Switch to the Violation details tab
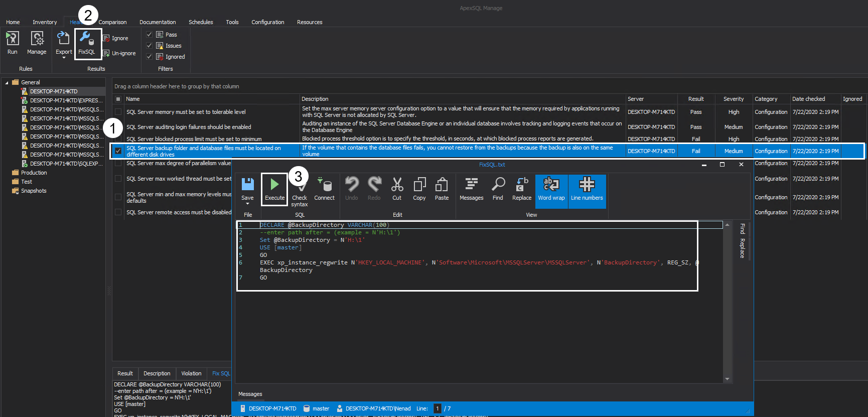868x417 pixels. click(191, 373)
